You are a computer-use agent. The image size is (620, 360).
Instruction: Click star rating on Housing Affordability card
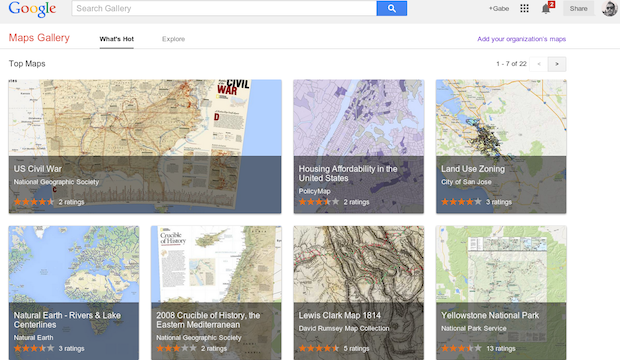click(319, 202)
